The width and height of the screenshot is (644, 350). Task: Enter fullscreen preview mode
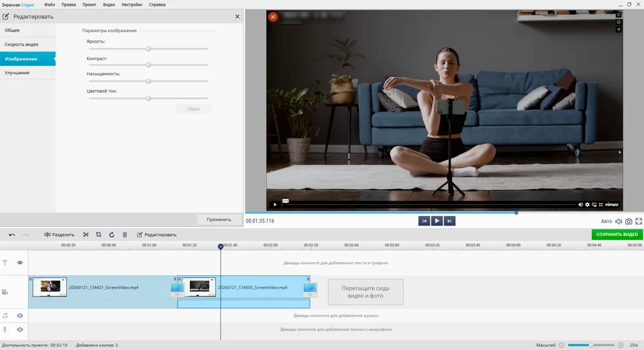click(638, 221)
